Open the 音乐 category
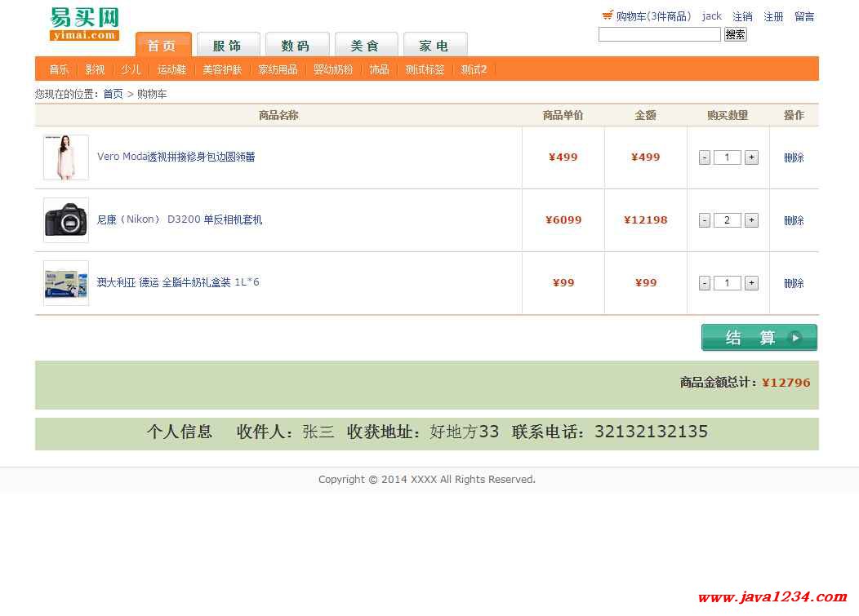Image resolution: width=859 pixels, height=616 pixels. pos(59,69)
